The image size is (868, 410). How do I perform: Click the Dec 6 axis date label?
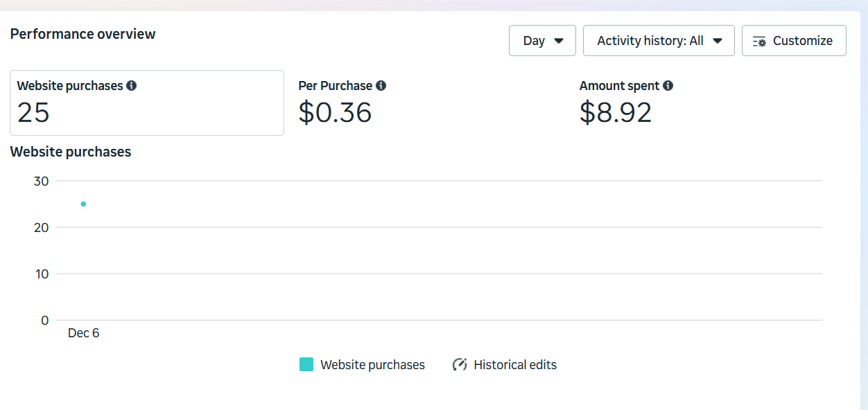[83, 333]
